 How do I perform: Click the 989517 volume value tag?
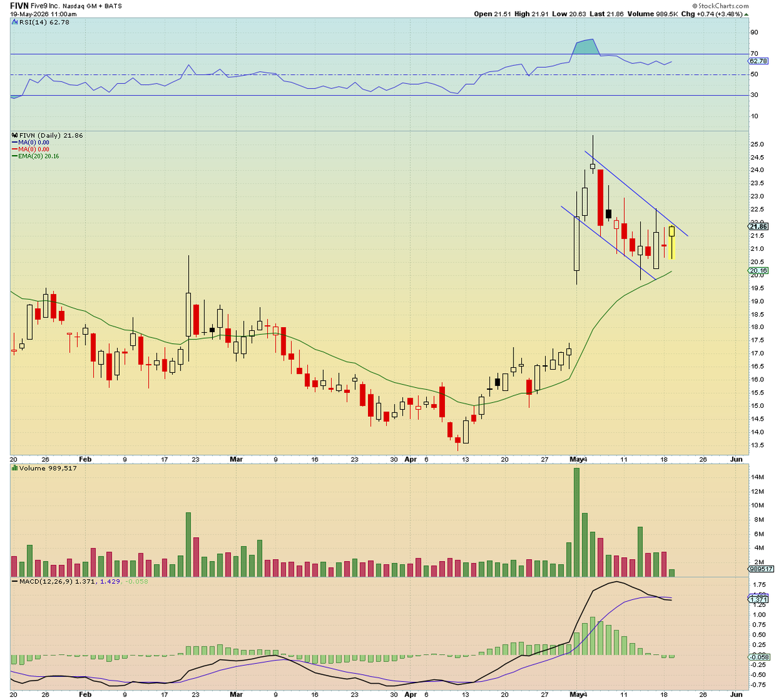click(x=760, y=569)
